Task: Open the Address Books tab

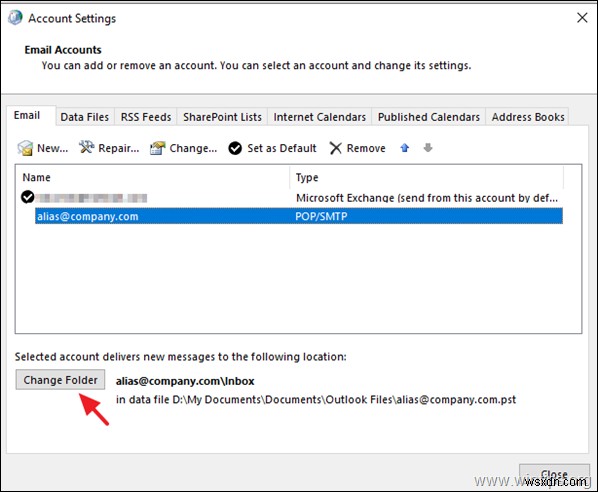Action: 528,117
